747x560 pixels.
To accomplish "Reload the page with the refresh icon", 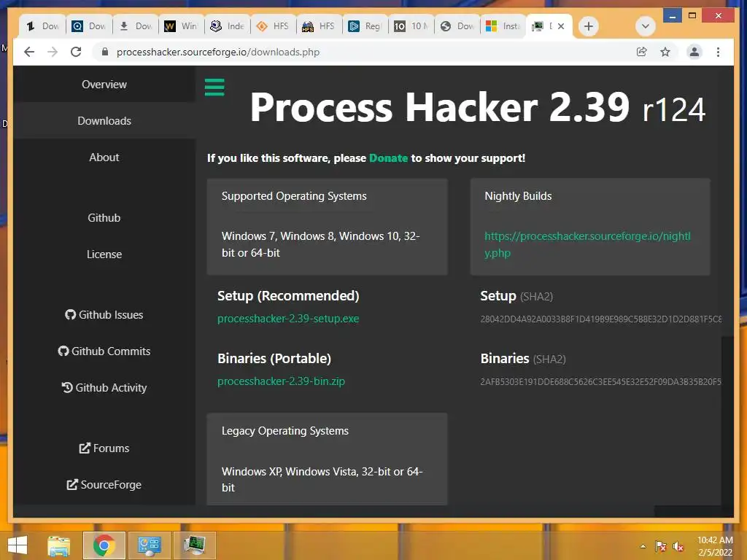I will (76, 52).
